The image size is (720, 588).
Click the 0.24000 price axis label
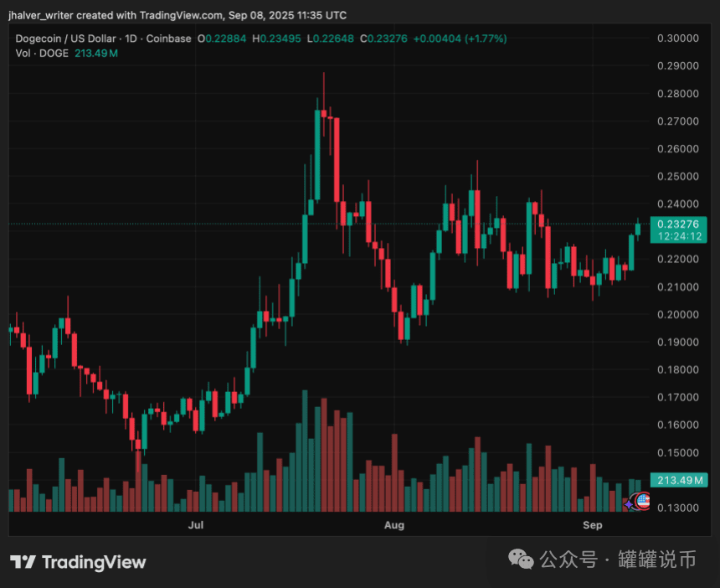(678, 204)
